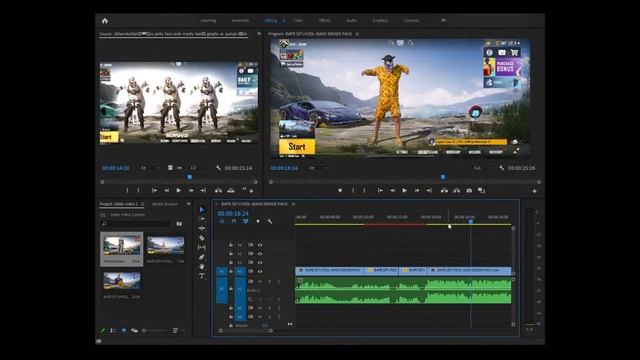640x360 pixels.
Task: Click the Source monitor playhead scrubber
Action: 189,177
